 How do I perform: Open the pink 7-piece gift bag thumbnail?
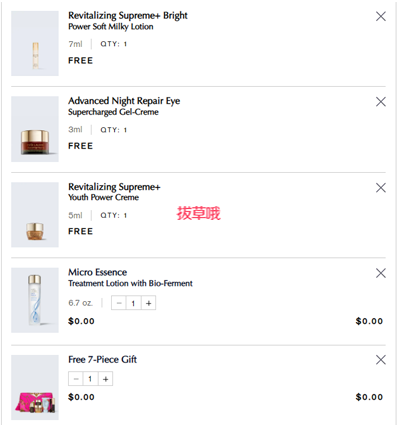[35, 387]
